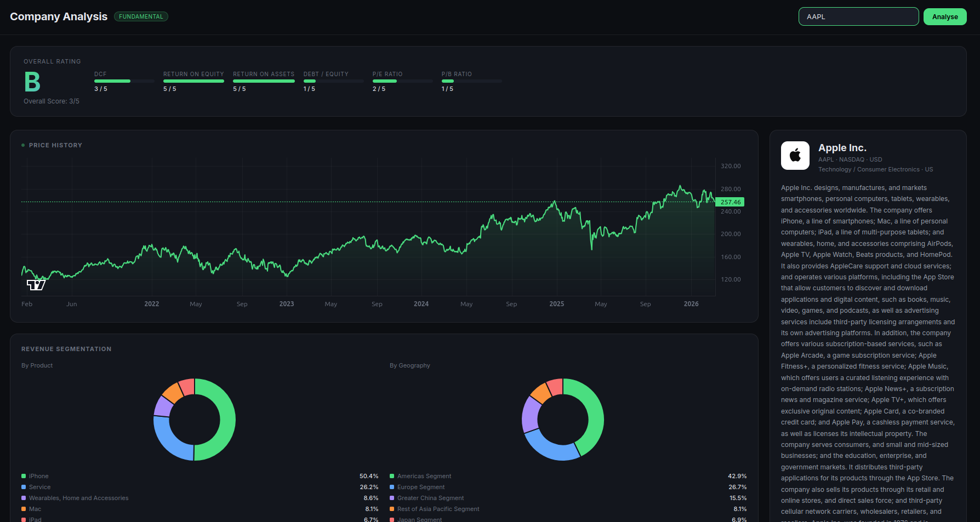The height and width of the screenshot is (522, 980).
Task: Click the iPhone green legend marker
Action: pos(24,477)
